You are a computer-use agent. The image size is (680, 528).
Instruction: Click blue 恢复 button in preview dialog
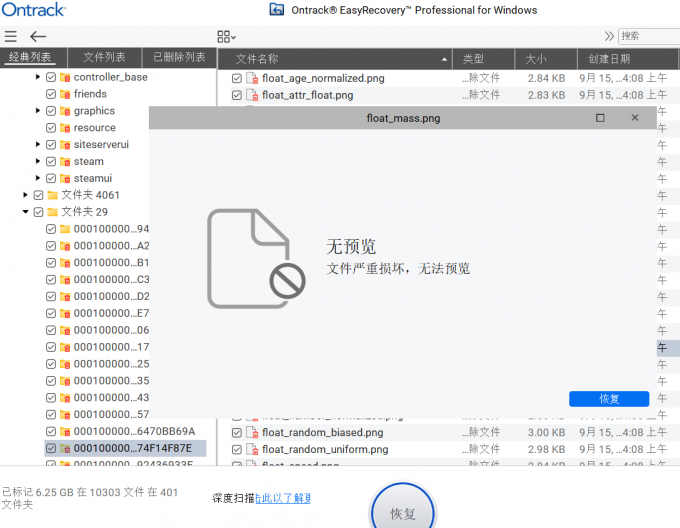[x=609, y=399]
